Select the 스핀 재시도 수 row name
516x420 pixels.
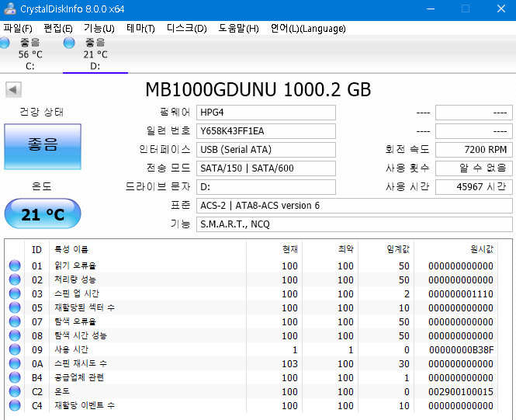(81, 363)
